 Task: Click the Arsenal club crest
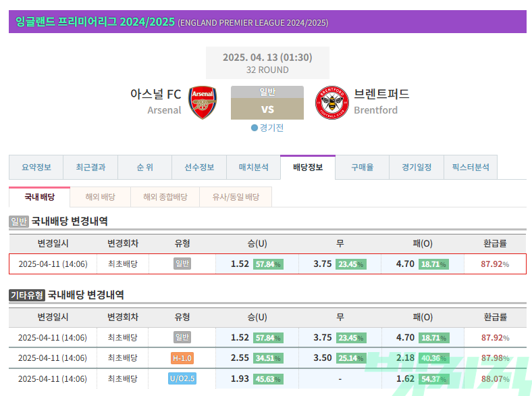(203, 102)
